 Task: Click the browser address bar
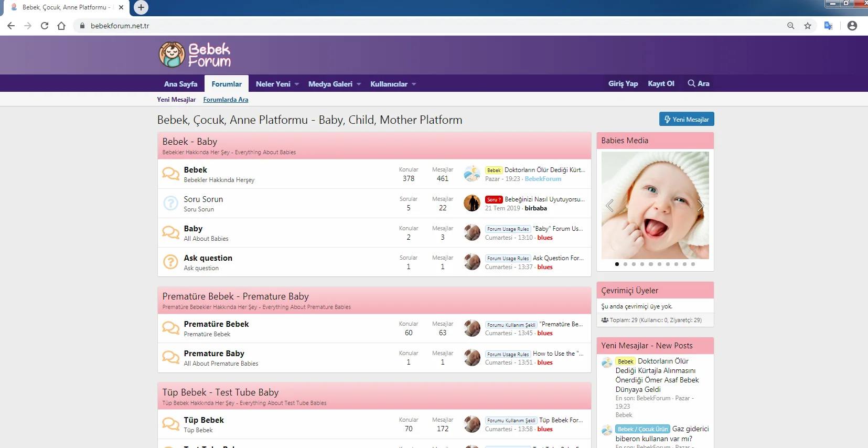point(430,26)
